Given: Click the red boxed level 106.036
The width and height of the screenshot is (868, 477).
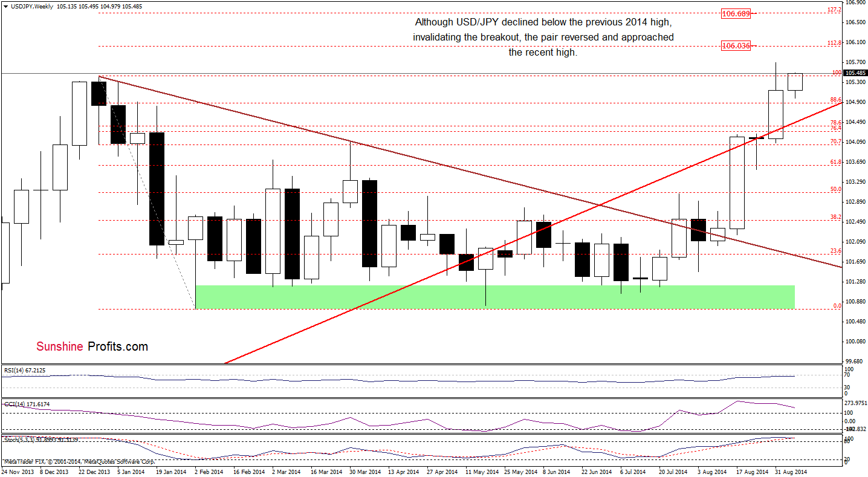Looking at the screenshot, I should (x=736, y=45).
